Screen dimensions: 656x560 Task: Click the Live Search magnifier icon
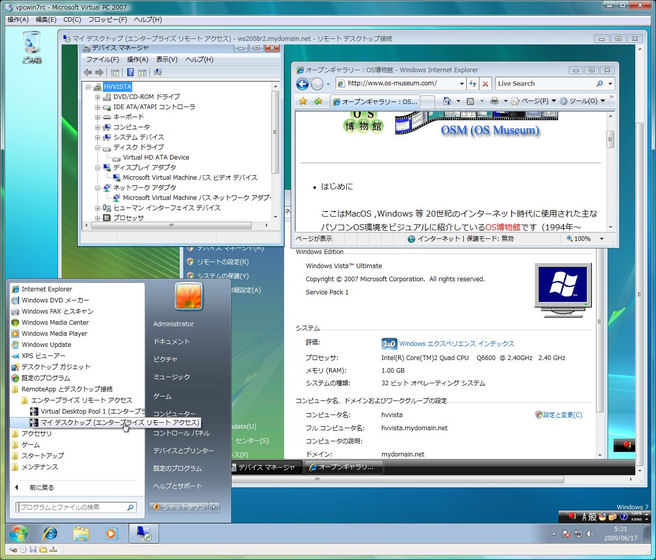600,84
